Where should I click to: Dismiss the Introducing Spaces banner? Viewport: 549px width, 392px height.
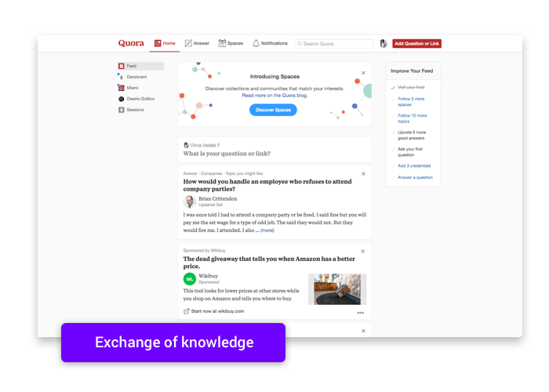tap(363, 73)
